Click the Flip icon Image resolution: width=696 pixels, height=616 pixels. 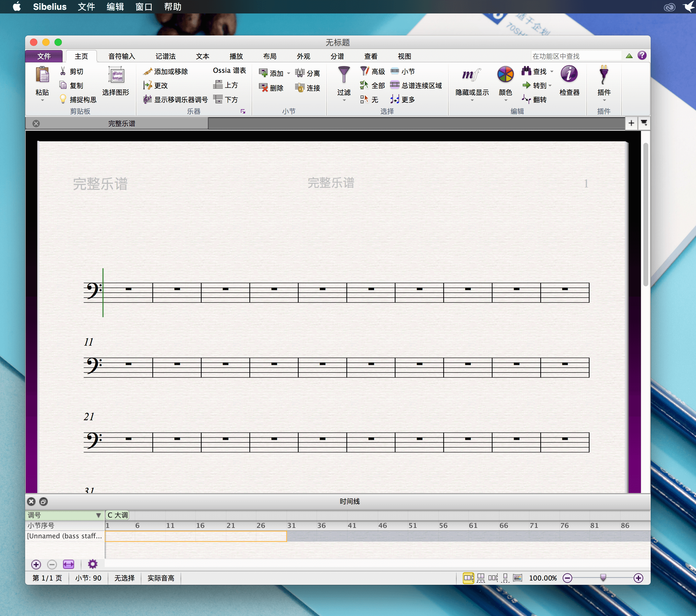(x=526, y=99)
